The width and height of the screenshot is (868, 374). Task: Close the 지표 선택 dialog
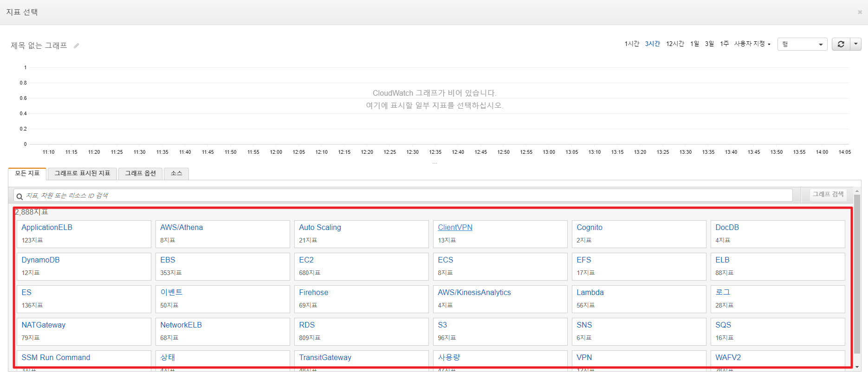tap(860, 12)
